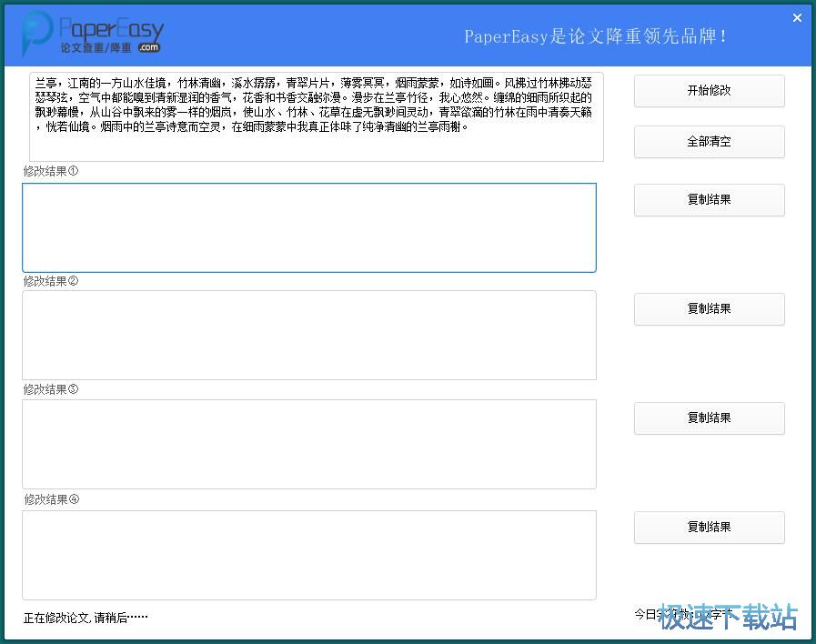
Task: Copy result beside 修改结果② box
Action: [x=709, y=309]
